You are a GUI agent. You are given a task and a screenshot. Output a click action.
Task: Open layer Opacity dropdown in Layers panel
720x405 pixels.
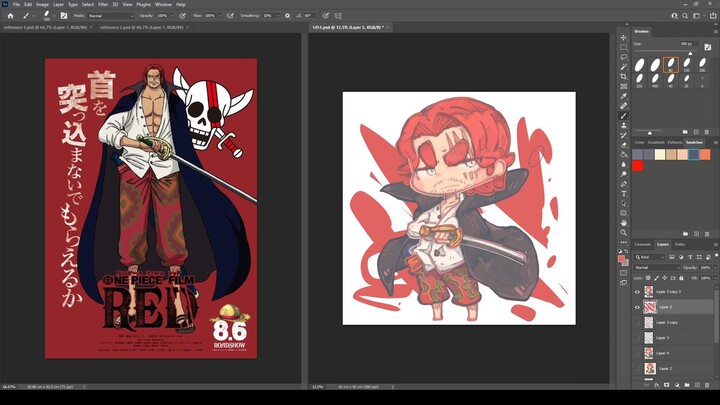point(714,268)
